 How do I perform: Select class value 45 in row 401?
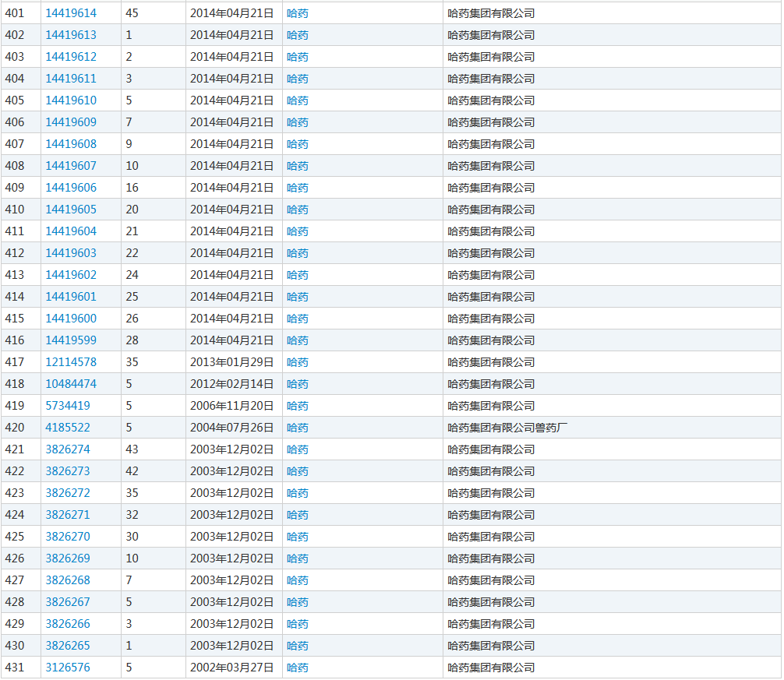(132, 13)
